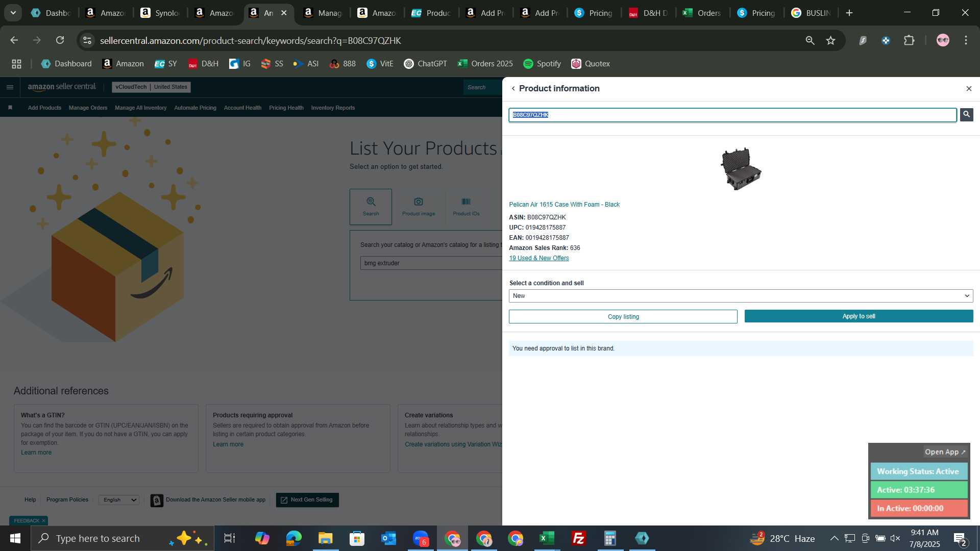The width and height of the screenshot is (980, 551).
Task: Open the English language dropdown
Action: point(119,500)
